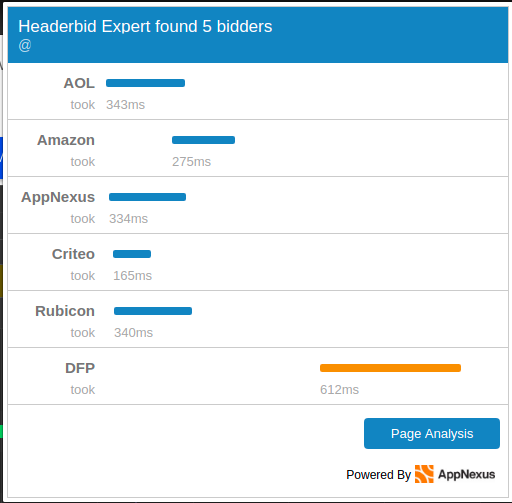
Task: Click the Page Analysis button
Action: pos(432,433)
